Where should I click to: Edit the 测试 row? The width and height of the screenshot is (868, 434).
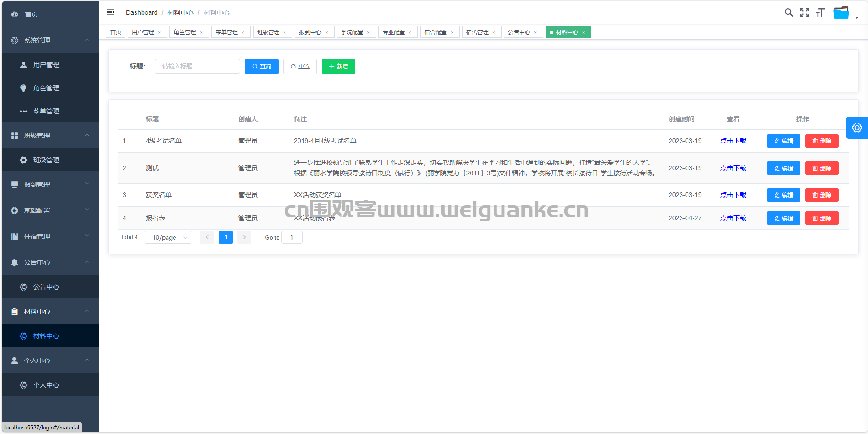(x=783, y=168)
